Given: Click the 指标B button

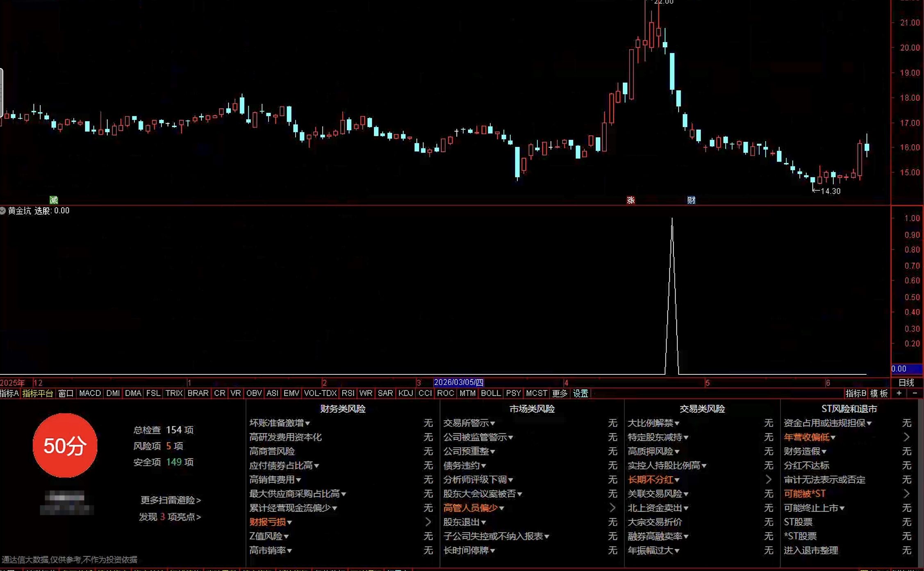Looking at the screenshot, I should pos(856,393).
